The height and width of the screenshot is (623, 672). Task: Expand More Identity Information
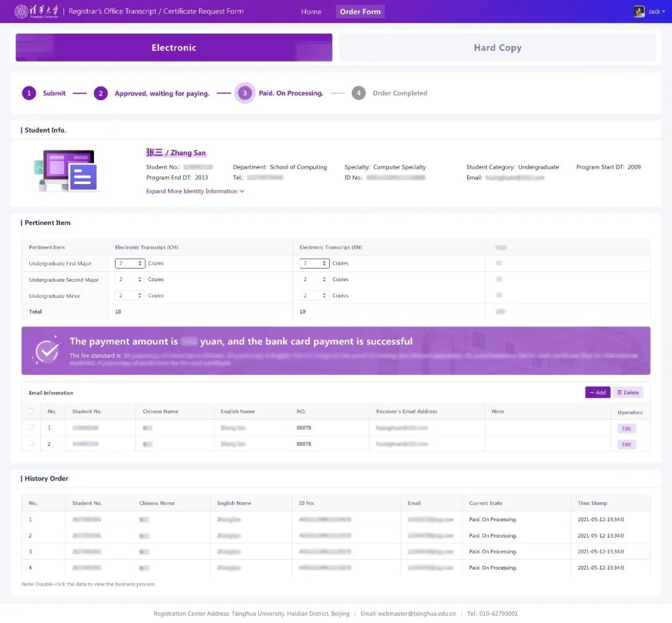pos(195,192)
